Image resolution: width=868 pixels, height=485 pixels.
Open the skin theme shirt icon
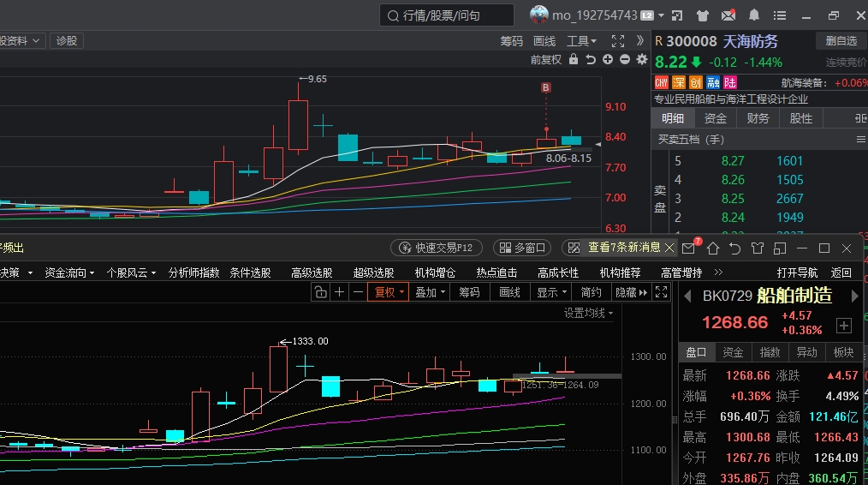[703, 15]
